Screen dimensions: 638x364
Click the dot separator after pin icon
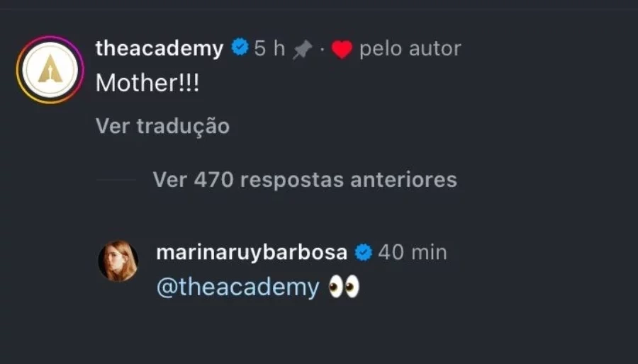(322, 50)
